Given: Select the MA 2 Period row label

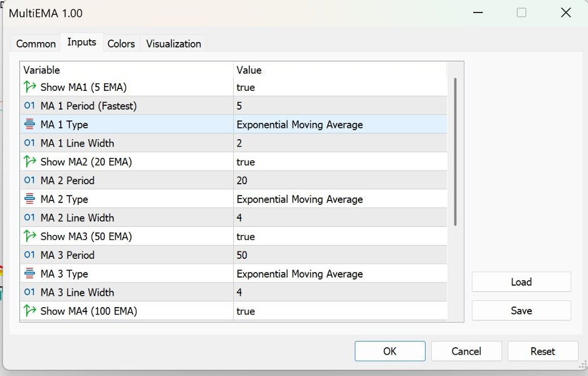Looking at the screenshot, I should tap(68, 180).
